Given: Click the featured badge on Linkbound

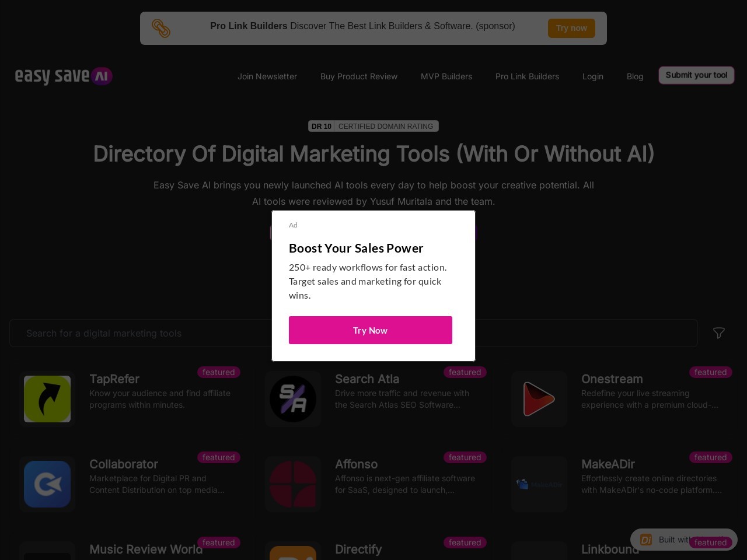Looking at the screenshot, I should (711, 542).
